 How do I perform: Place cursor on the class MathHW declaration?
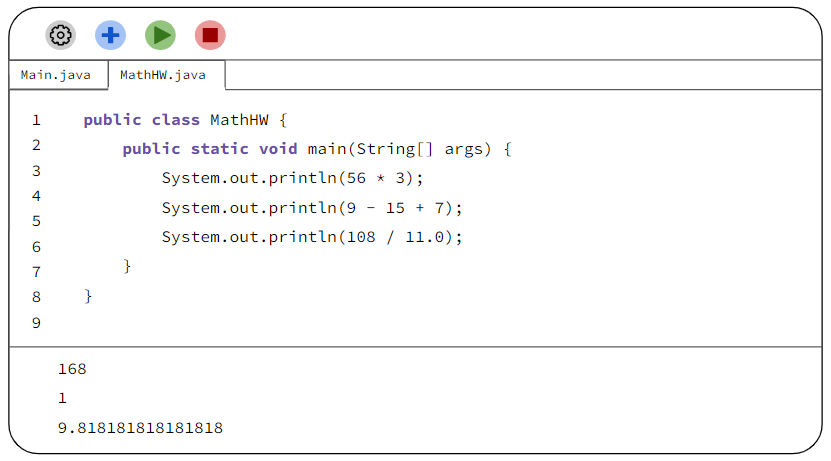(x=185, y=120)
